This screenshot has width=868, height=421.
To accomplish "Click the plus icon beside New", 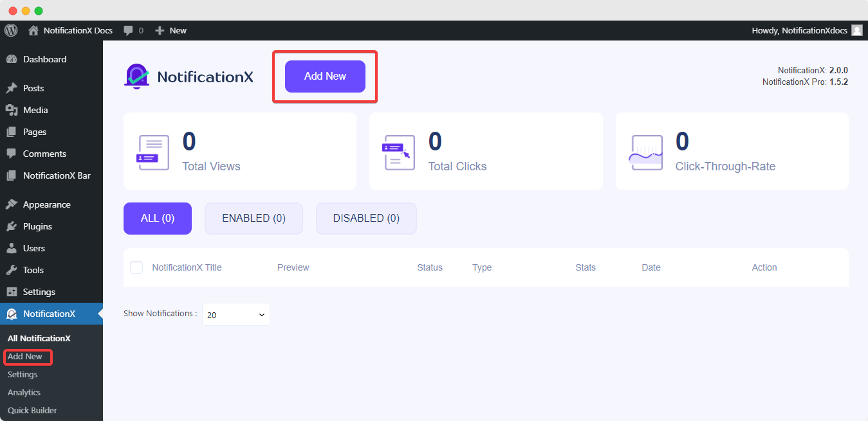I will [160, 30].
